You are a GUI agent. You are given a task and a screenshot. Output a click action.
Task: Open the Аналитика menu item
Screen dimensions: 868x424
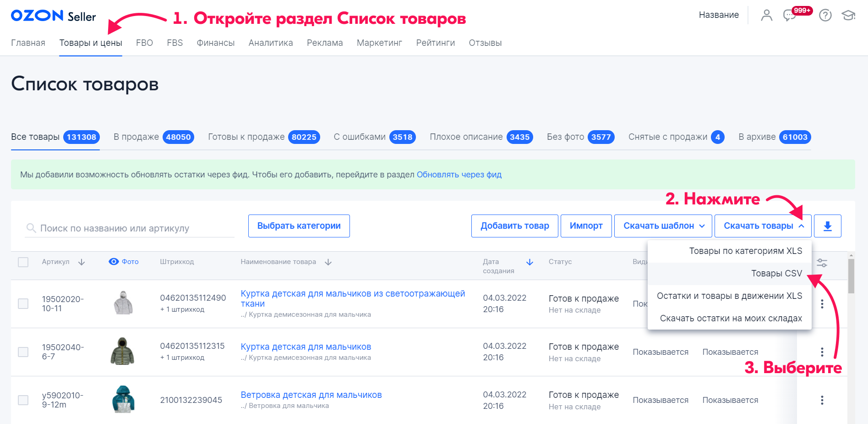coord(270,43)
